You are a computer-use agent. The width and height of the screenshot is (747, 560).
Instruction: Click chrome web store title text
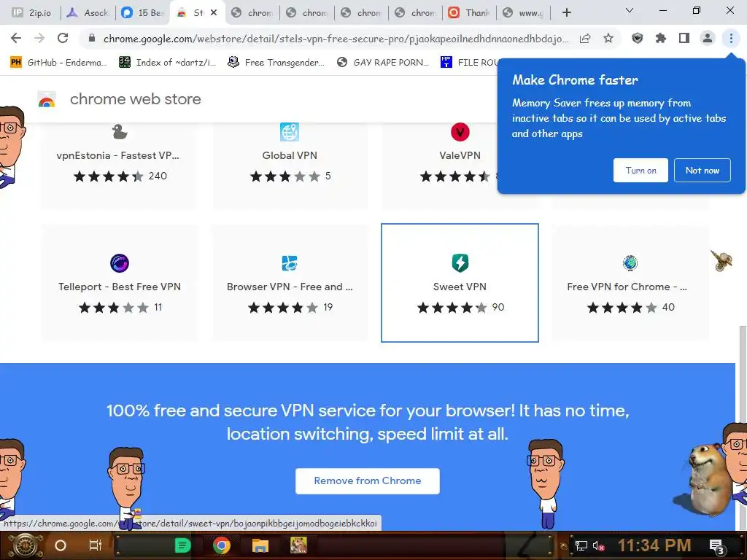point(135,99)
